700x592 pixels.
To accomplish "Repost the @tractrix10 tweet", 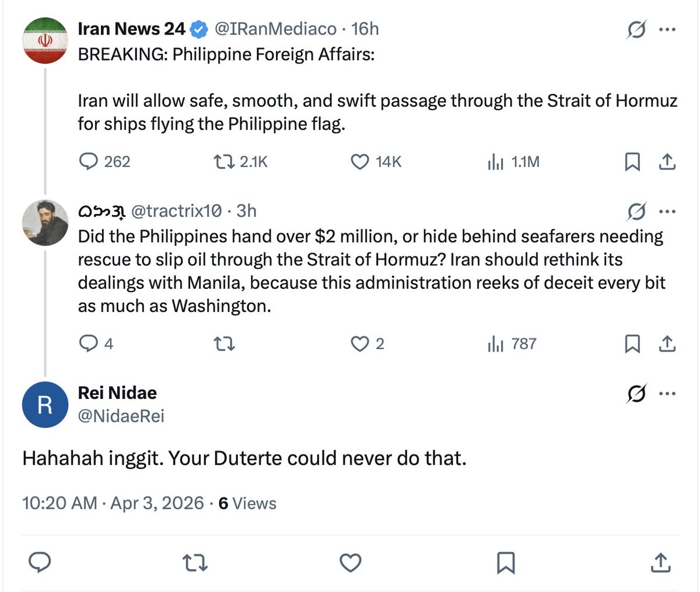I will click(225, 344).
